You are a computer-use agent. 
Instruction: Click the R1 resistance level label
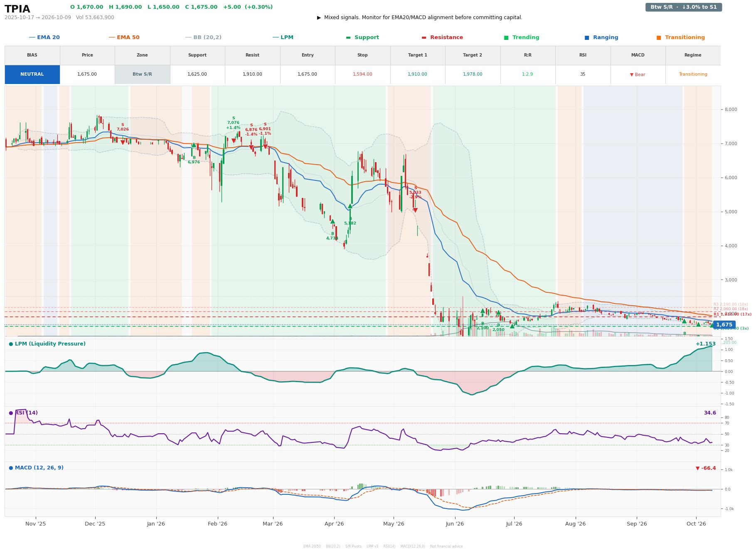(732, 314)
